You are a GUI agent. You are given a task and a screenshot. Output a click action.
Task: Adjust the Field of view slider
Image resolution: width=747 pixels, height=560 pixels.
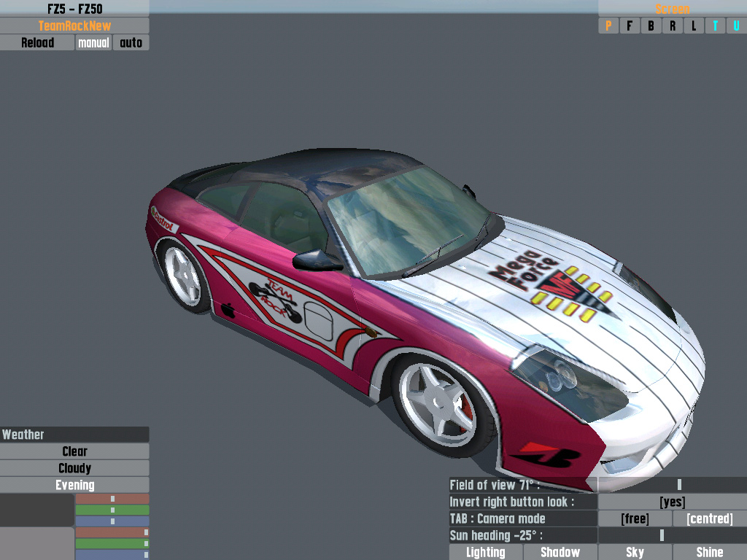672,485
